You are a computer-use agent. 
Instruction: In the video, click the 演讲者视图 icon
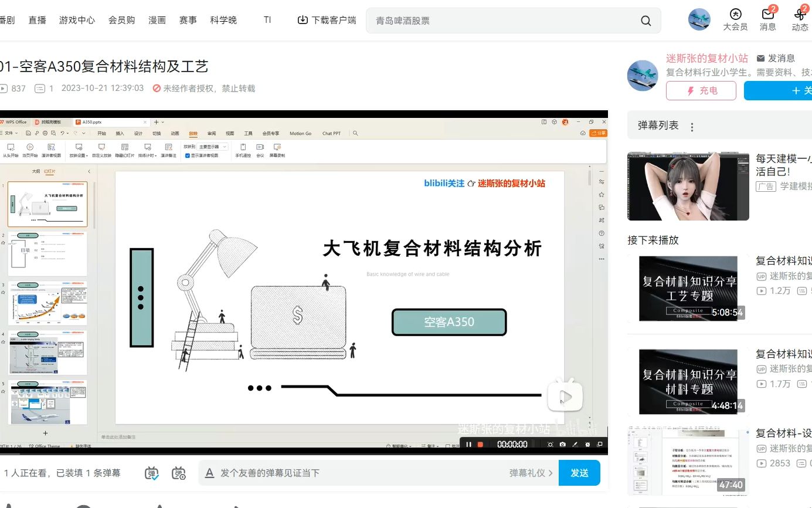tap(51, 150)
